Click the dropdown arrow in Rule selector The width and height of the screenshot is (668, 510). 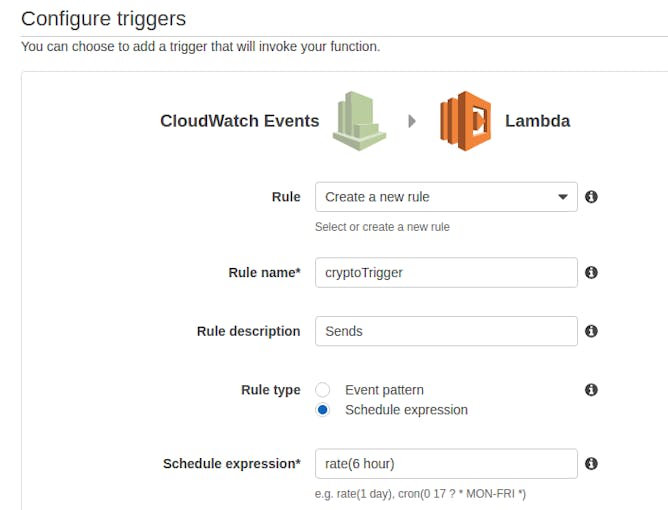coord(563,197)
